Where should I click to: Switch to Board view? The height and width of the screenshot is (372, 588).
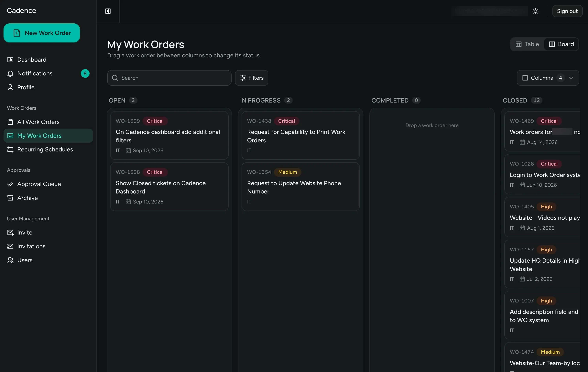point(561,44)
